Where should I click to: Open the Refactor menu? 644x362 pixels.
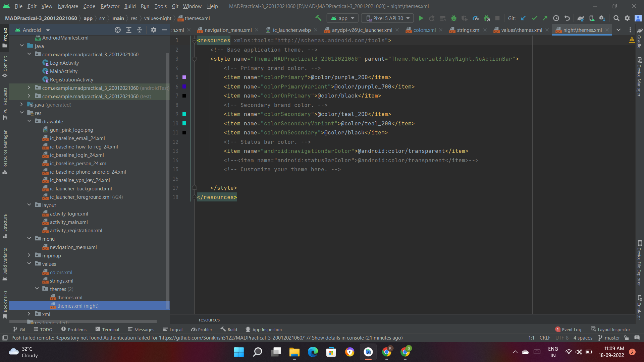[110, 6]
